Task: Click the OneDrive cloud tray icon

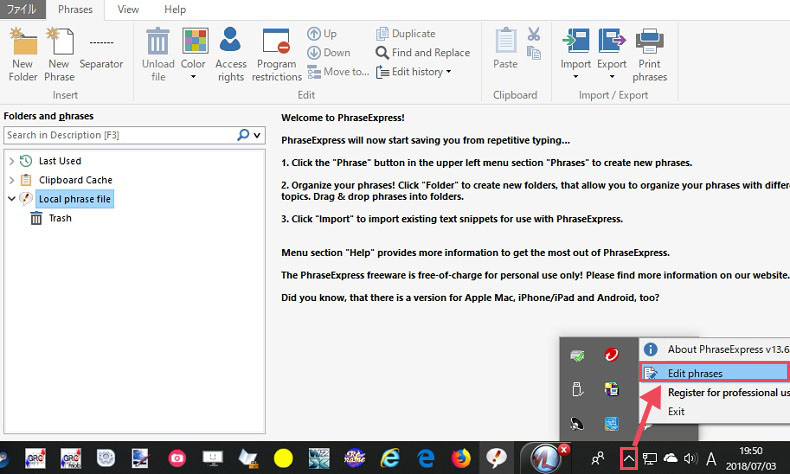Action: point(670,458)
